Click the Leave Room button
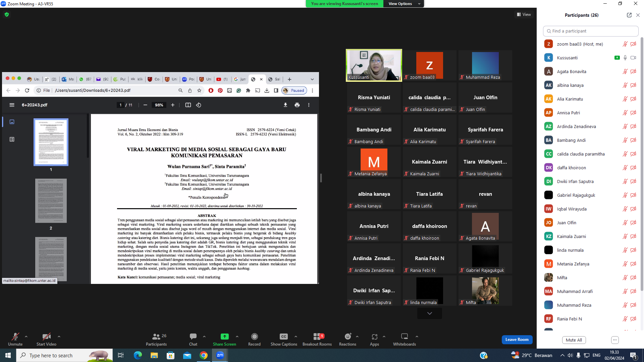This screenshot has height=362, width=644. coord(517,340)
